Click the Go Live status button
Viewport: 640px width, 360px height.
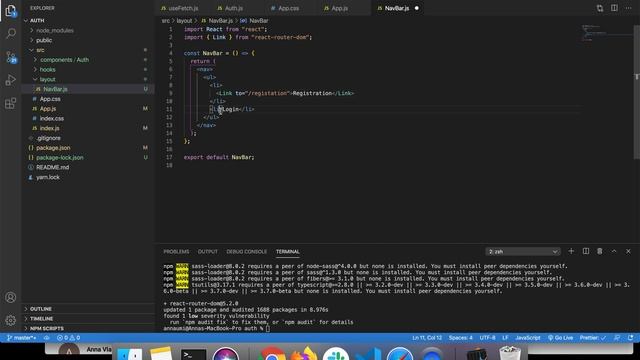tap(560, 338)
